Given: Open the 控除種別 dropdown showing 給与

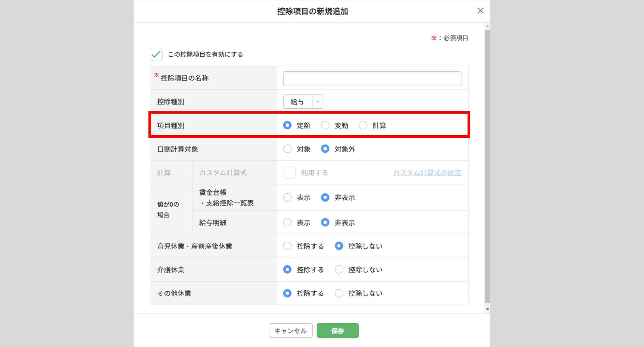Looking at the screenshot, I should click(298, 102).
